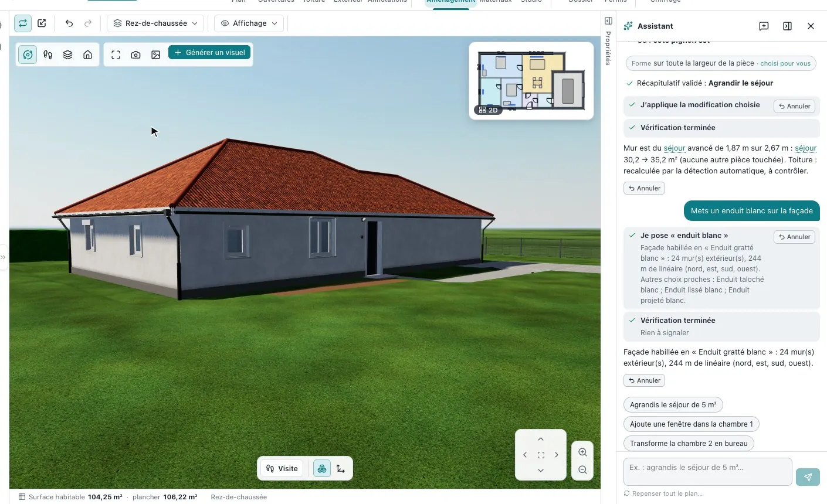Collapse the Assistant panel sidebar
Screen dimensions: 827x504
[x=787, y=26]
